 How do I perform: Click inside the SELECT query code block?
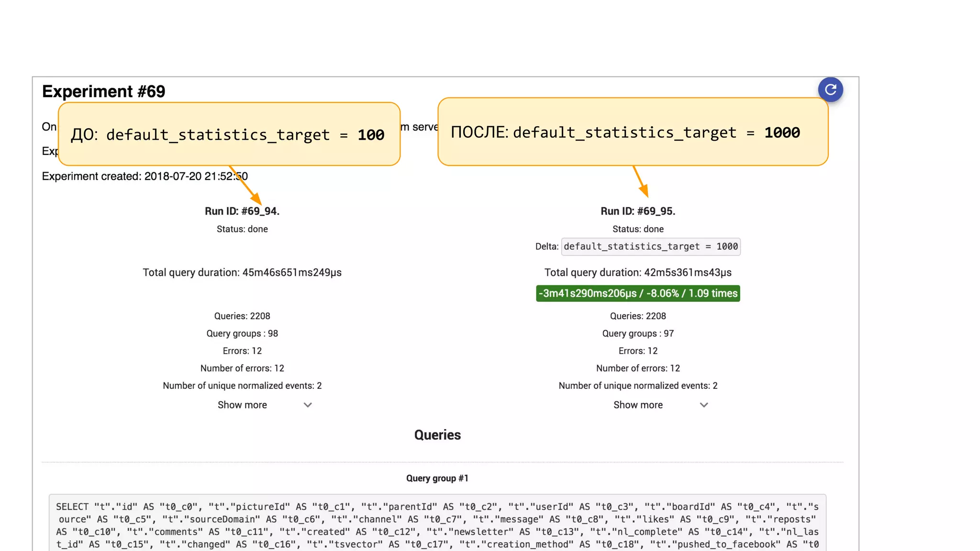[437, 525]
